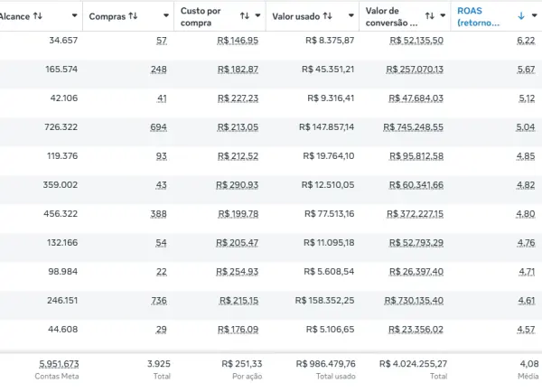Screen dimensions: 542x392
Task: Click the Compras header label
Action: 107,16
